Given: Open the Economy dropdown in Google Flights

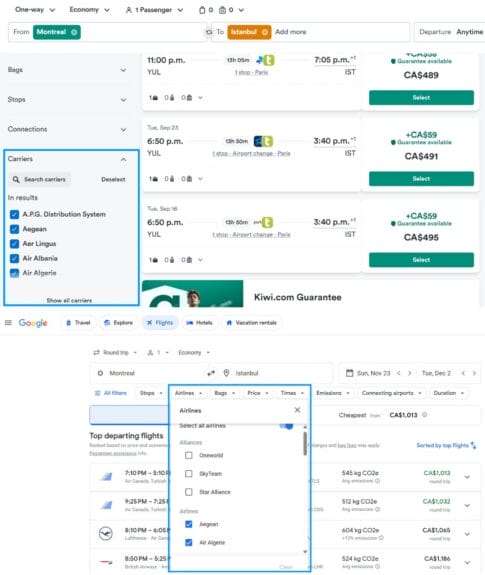Looking at the screenshot, I should (x=194, y=352).
